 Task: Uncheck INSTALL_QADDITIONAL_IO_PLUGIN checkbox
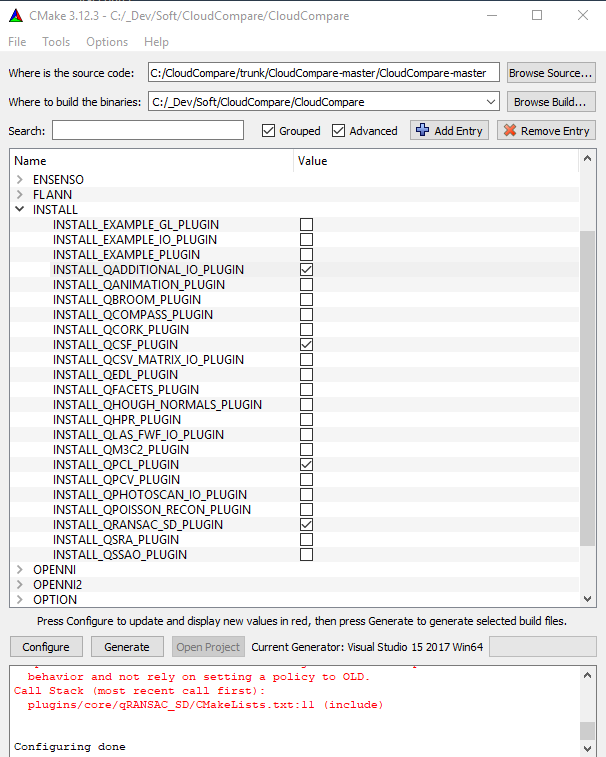pyautogui.click(x=306, y=269)
